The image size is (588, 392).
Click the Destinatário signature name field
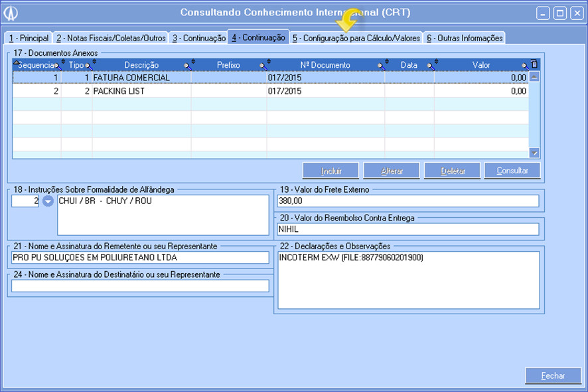[141, 286]
